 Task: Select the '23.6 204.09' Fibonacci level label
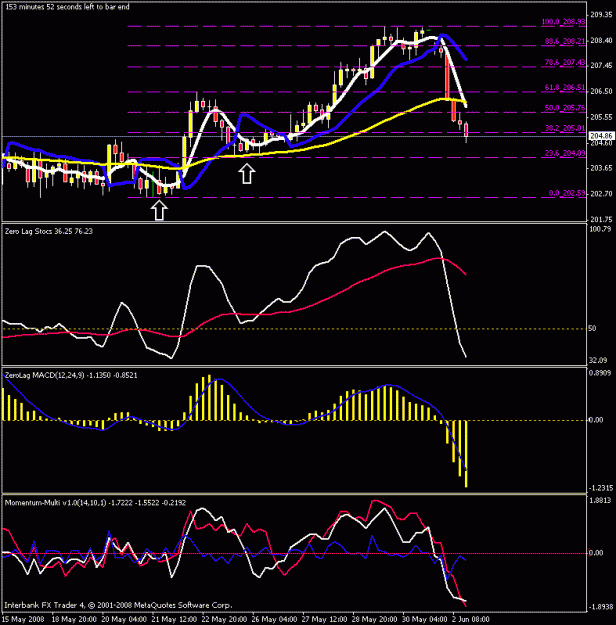[x=565, y=153]
